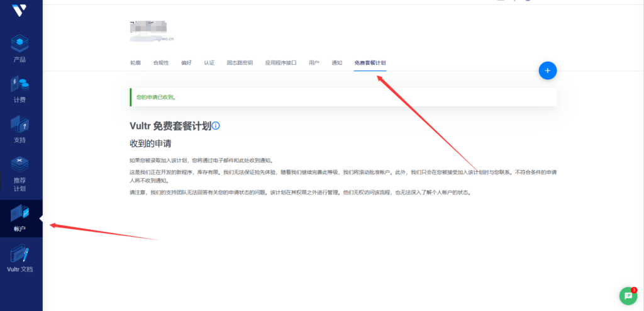644x311 pixels.
Task: Select the 免费套餐计划 (Free Tier Program) tab
Action: pos(370,63)
